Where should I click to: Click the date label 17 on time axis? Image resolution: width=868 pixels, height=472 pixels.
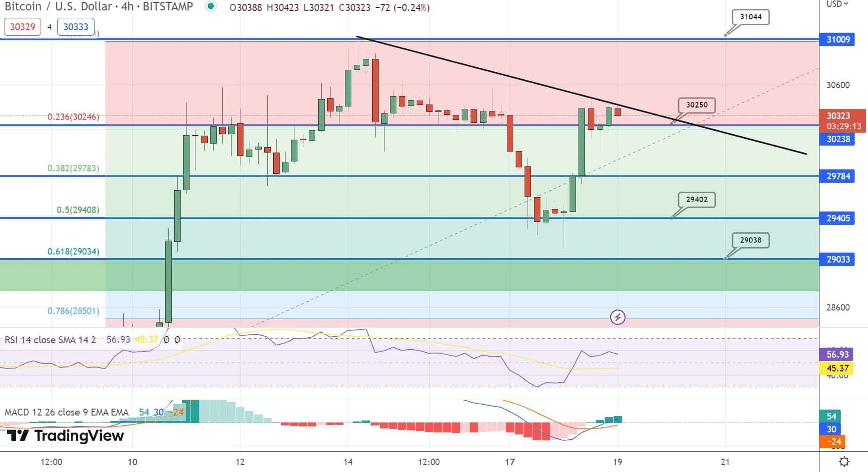[510, 462]
